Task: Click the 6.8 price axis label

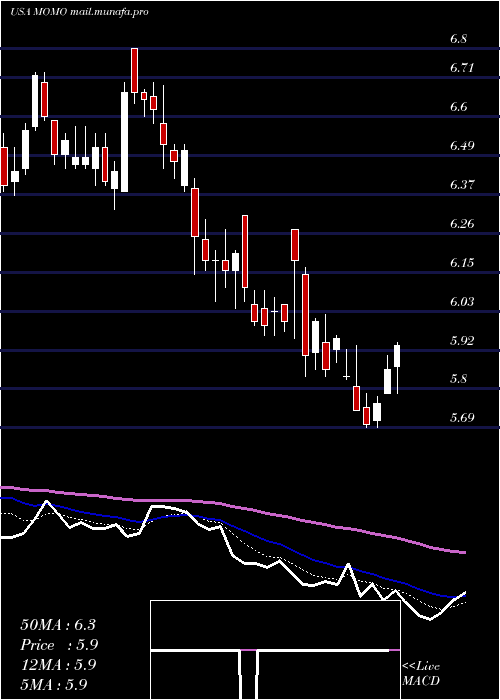Action: [x=458, y=39]
